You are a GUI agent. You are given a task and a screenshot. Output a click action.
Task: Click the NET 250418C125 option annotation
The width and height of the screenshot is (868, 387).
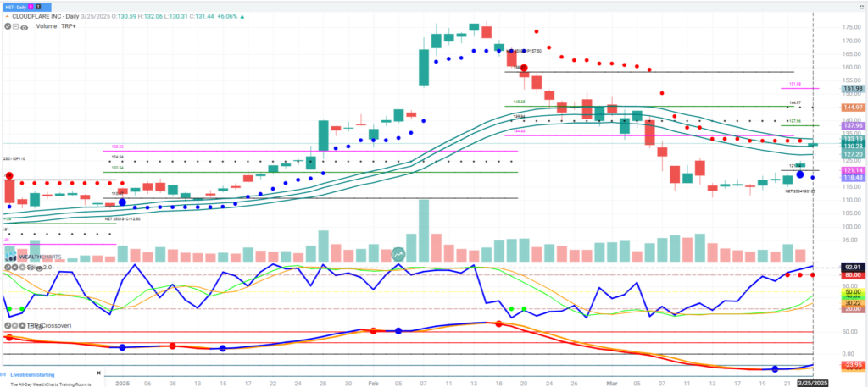(x=800, y=191)
